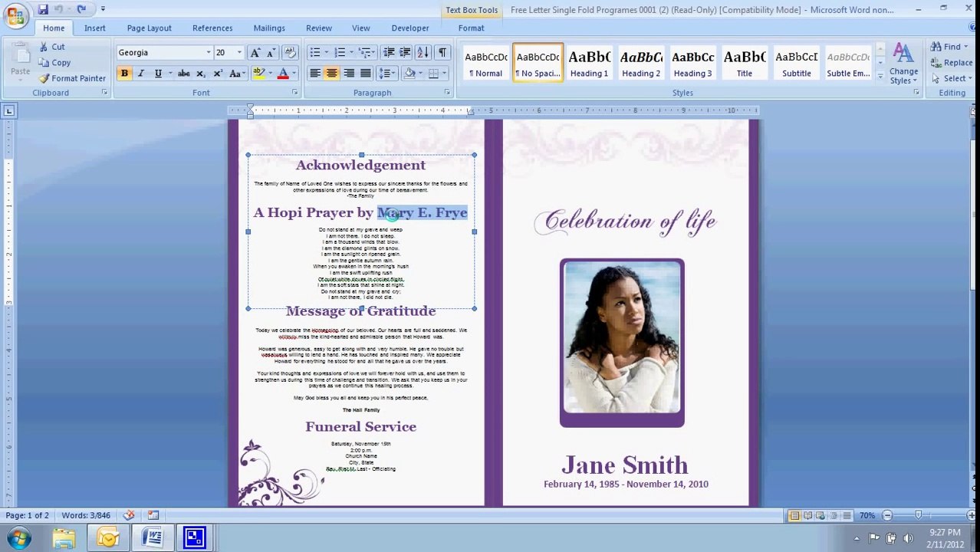Click the numbered list icon
The width and height of the screenshot is (980, 552).
340,53
